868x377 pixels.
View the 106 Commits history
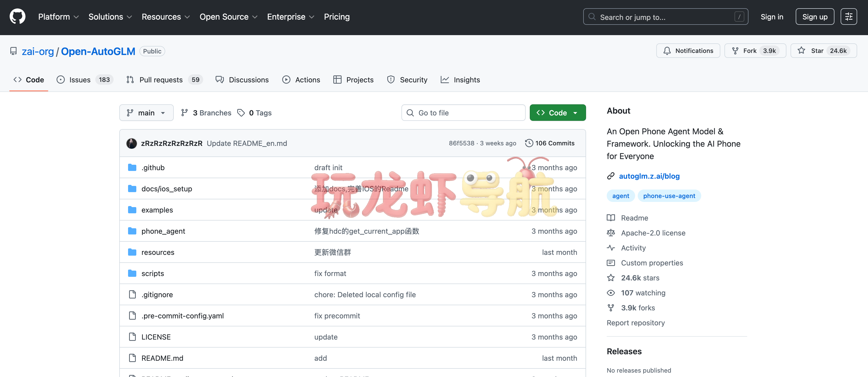coord(550,143)
